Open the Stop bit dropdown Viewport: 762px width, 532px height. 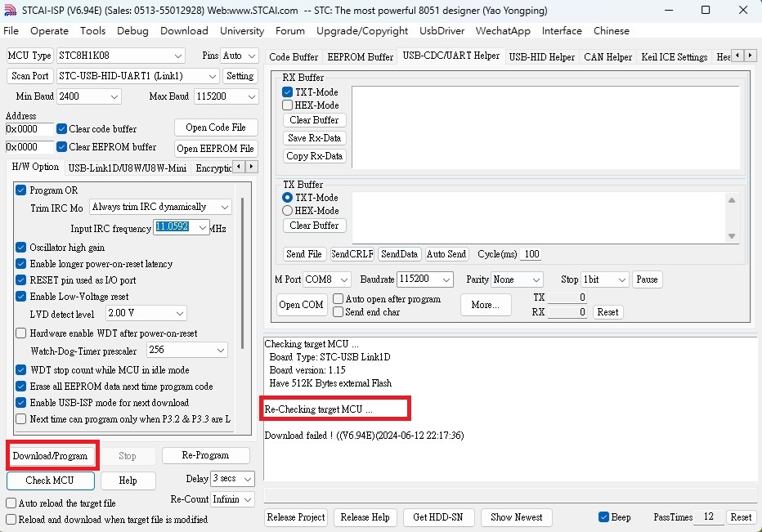(605, 279)
